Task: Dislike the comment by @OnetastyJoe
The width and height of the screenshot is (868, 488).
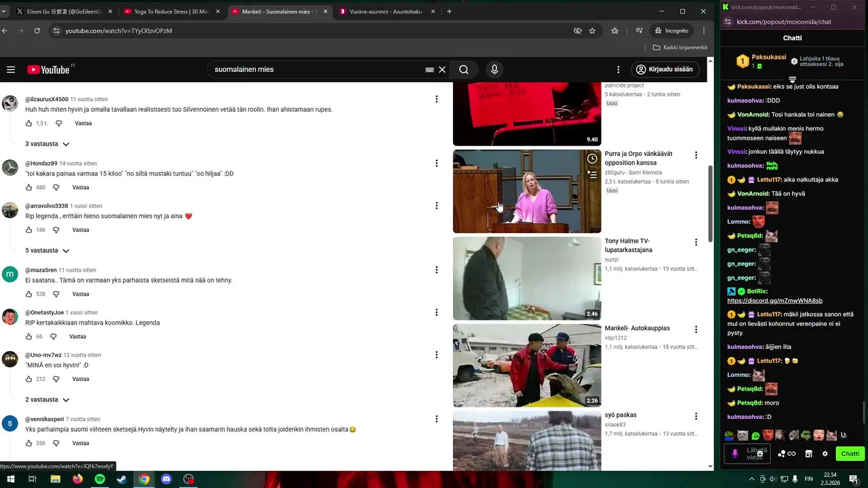Action: (53, 336)
